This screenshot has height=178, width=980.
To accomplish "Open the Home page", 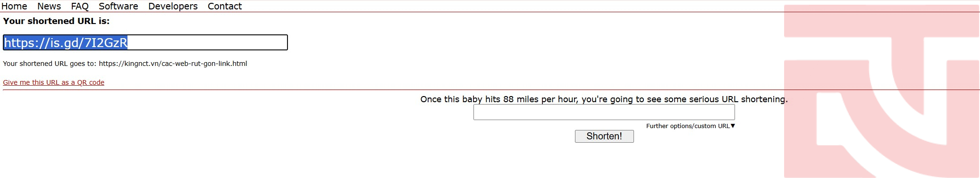I will 14,6.
